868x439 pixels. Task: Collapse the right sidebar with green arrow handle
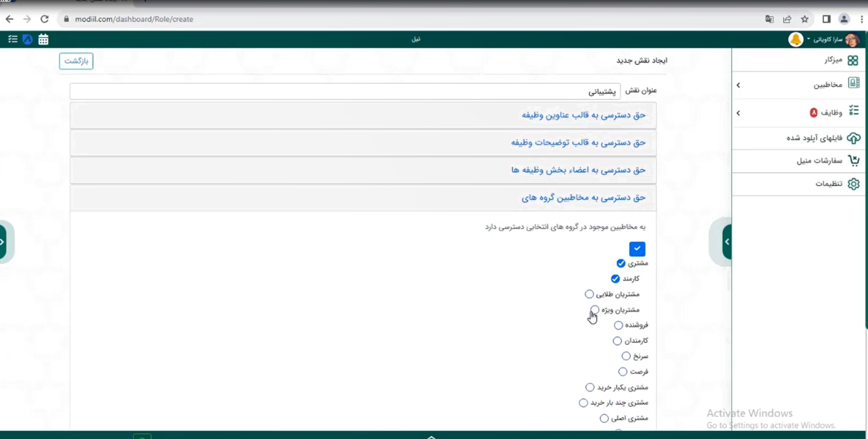[727, 242]
